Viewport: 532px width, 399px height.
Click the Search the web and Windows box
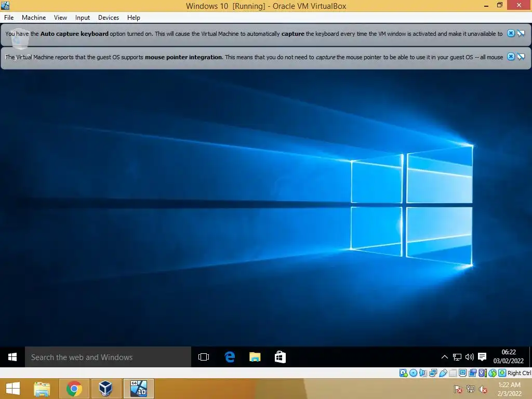click(108, 357)
